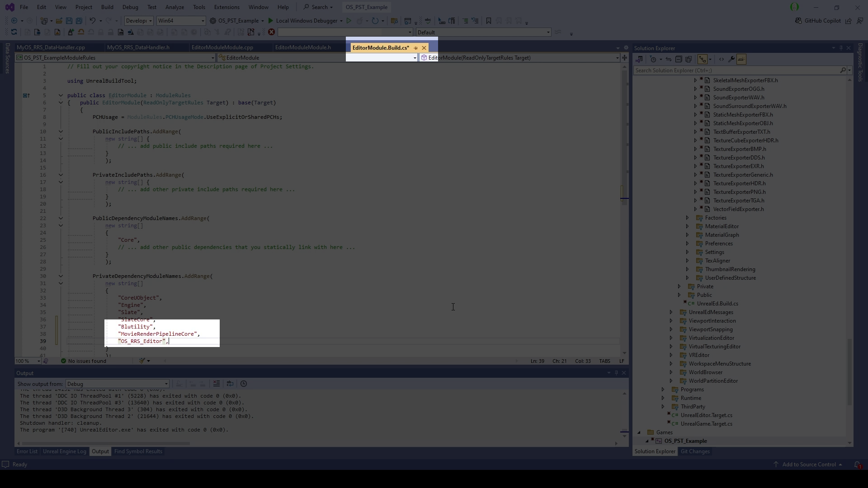Screen dimensions: 868x488
Task: Switch to the Unreal Engine Log tab
Action: tap(64, 451)
